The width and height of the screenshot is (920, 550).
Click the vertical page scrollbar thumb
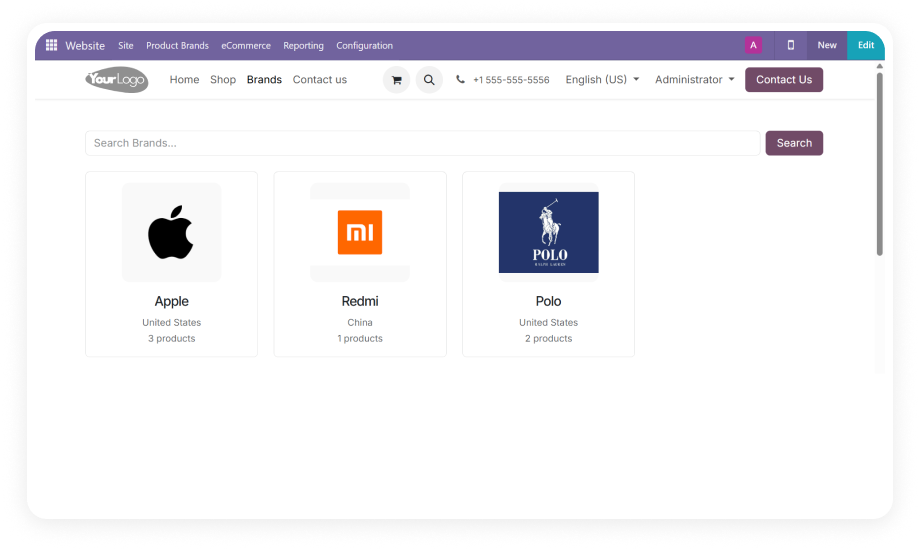click(880, 164)
